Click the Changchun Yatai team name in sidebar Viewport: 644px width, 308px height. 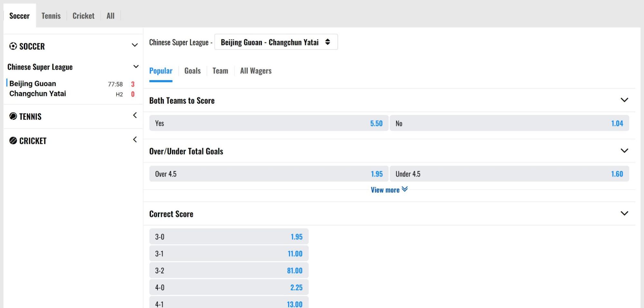click(37, 94)
